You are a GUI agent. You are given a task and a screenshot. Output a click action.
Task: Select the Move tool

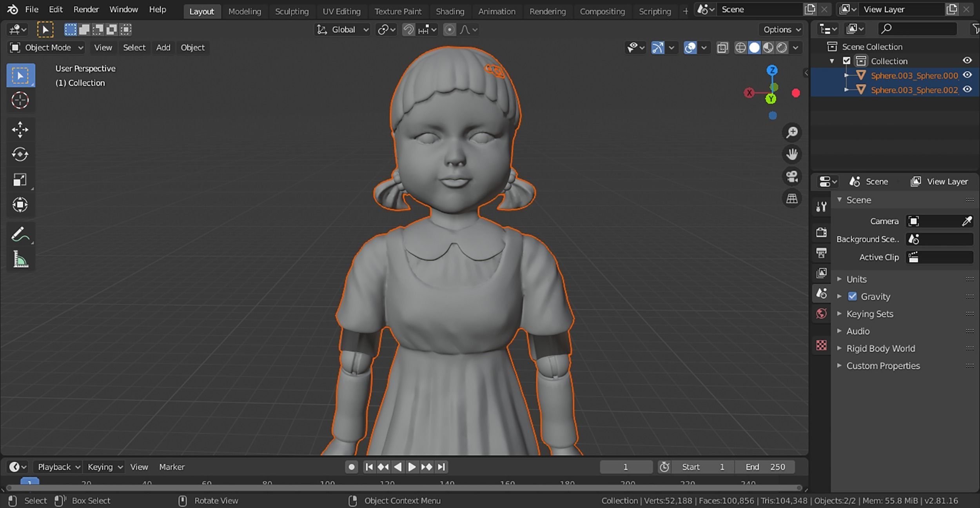[x=20, y=130]
